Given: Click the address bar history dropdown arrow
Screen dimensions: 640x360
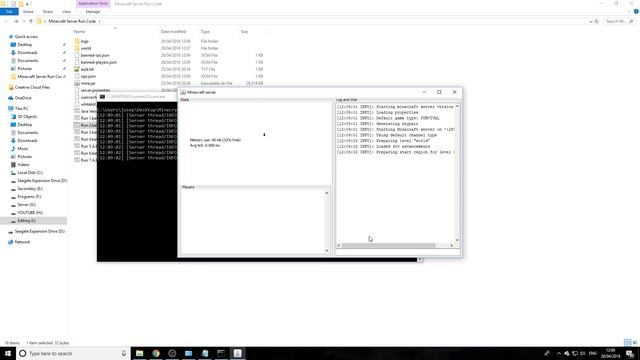Looking at the screenshot, I should tap(590, 21).
